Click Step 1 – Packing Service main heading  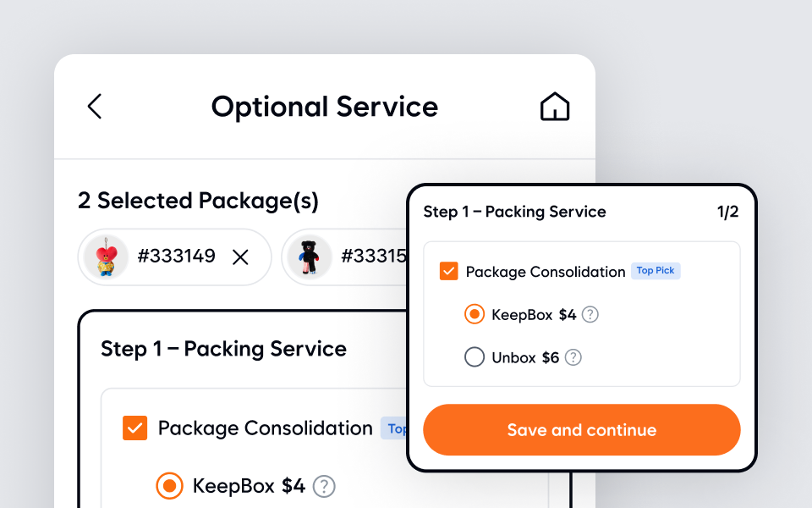coord(223,349)
